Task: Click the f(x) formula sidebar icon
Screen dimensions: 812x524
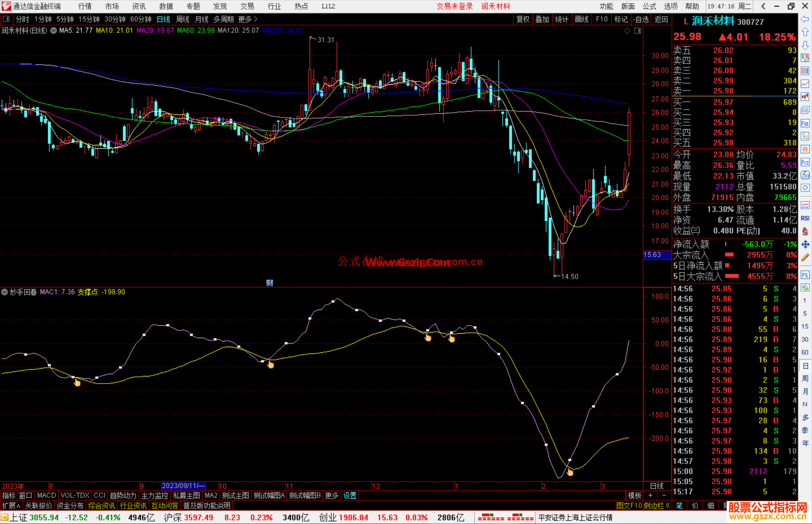Action: [805, 175]
